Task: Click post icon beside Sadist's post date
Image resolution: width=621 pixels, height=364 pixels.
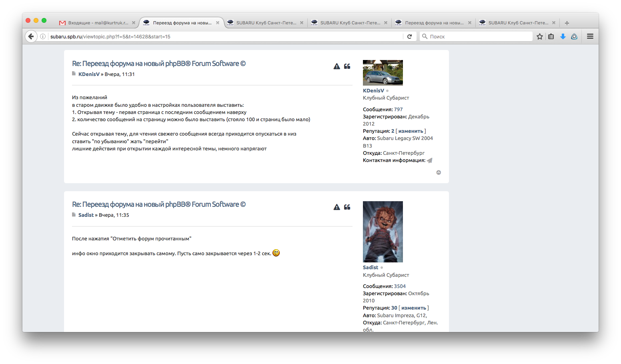Action: pos(74,214)
